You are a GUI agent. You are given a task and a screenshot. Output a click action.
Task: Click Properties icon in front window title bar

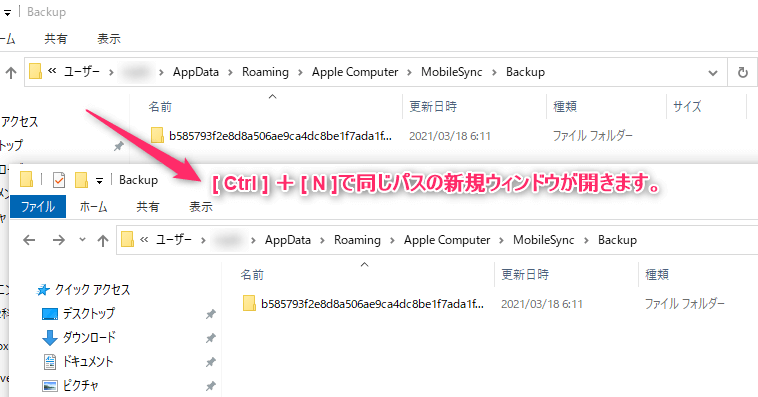tap(59, 180)
